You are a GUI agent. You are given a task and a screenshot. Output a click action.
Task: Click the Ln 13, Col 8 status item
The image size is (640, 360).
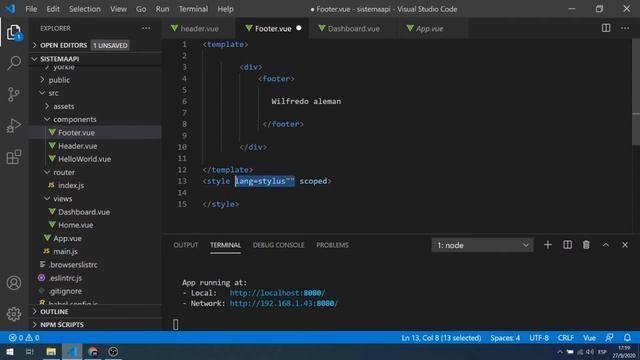coord(441,338)
